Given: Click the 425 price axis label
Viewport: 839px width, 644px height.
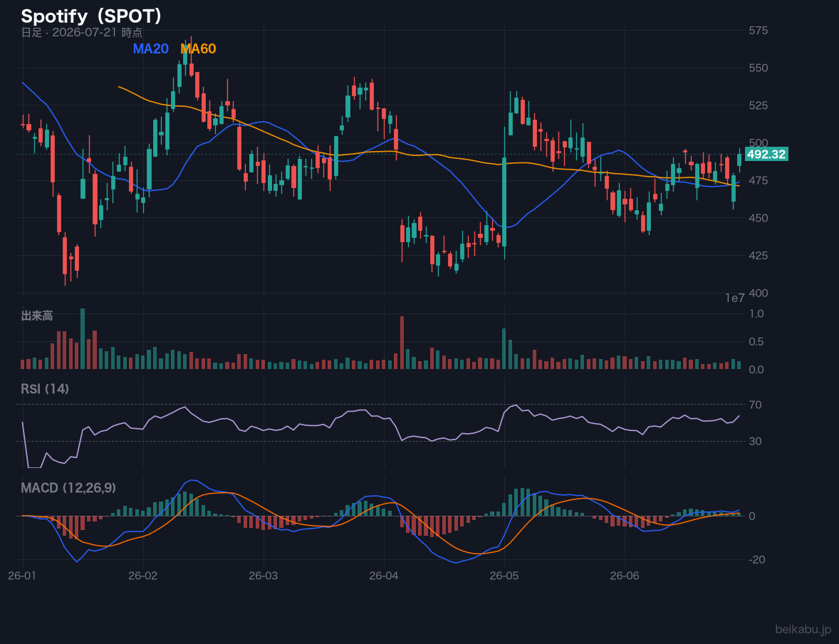Looking at the screenshot, I should tap(759, 255).
